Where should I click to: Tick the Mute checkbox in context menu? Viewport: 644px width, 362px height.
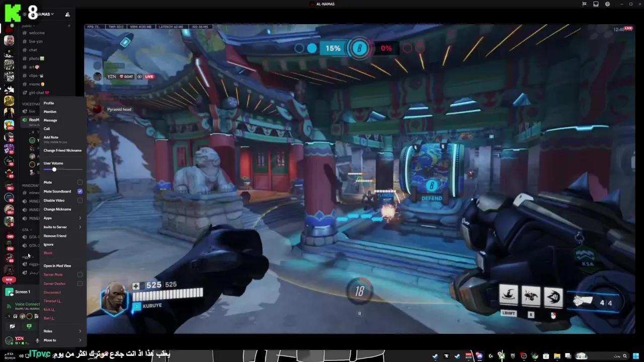[x=80, y=182]
